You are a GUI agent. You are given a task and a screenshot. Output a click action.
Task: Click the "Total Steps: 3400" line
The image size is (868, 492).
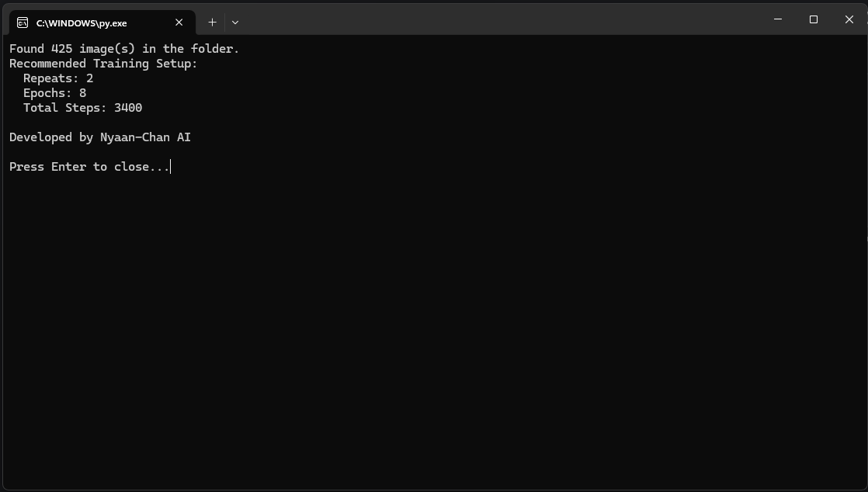pos(82,108)
